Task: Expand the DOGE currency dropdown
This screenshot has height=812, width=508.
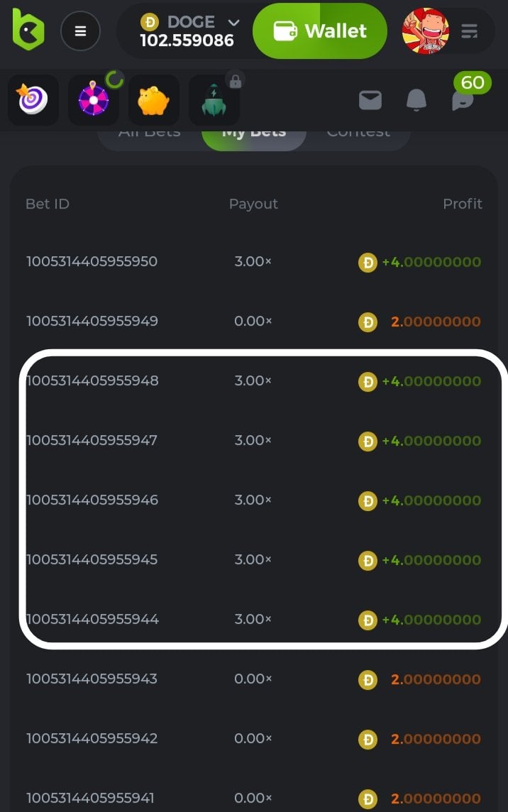Action: (233, 23)
